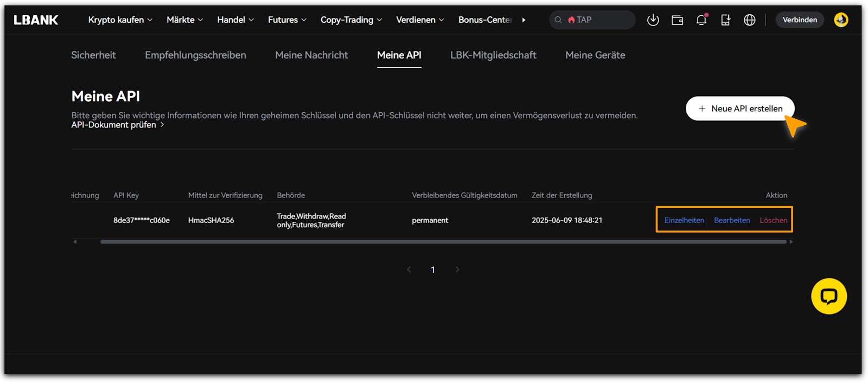Click the orders document icon
Screen dimensions: 868x384
(725, 20)
